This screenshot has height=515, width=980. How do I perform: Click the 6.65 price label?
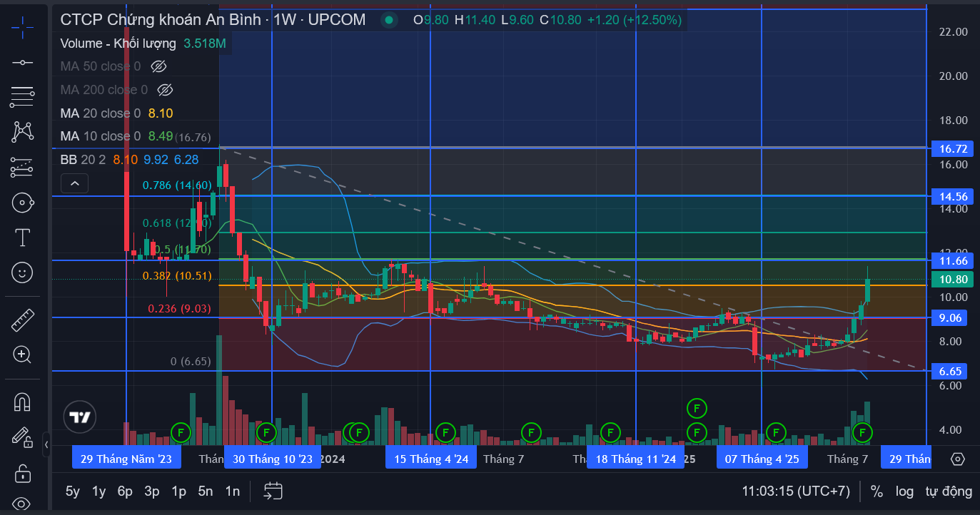click(949, 372)
